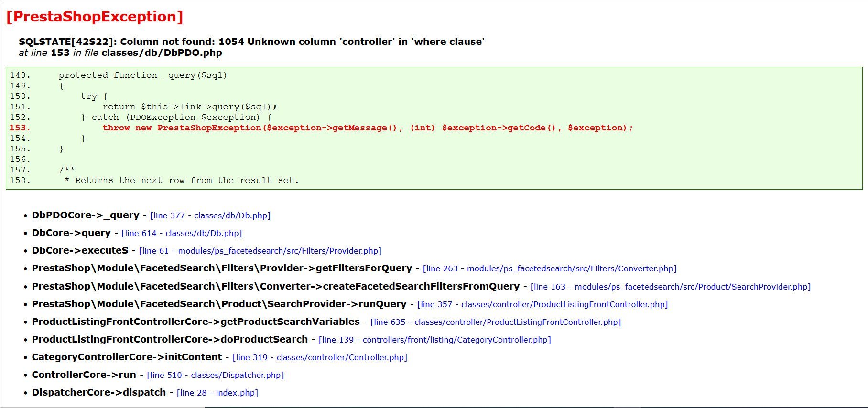Open 'line 357 - ProductListingFrontController.php' link
Viewport: 868px width, 408px height.
542,304
